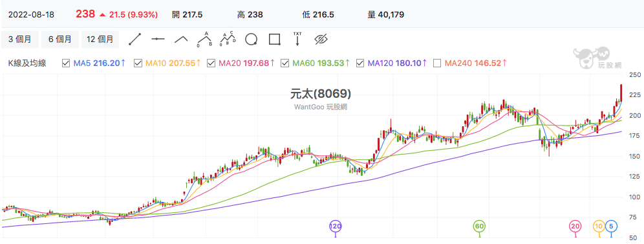Click the closing price 238 in red
The width and height of the screenshot is (644, 244).
coord(85,14)
